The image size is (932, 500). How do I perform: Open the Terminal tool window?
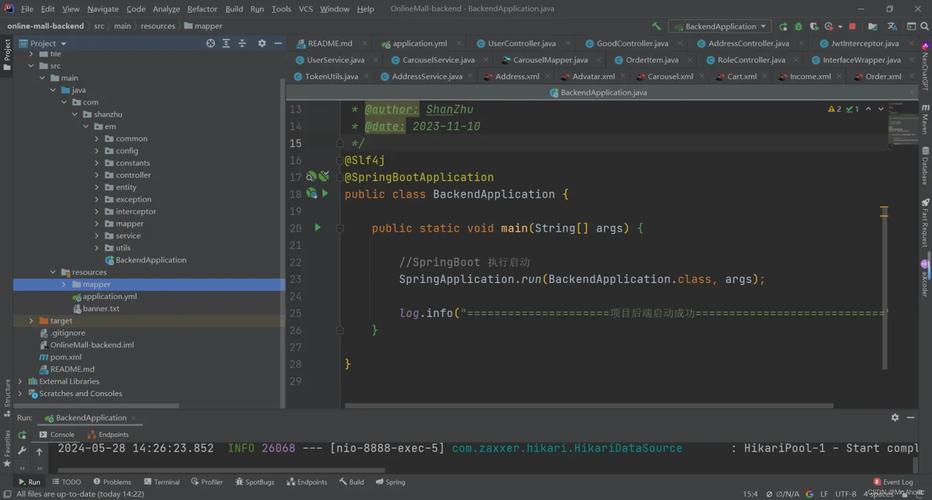[x=162, y=482]
